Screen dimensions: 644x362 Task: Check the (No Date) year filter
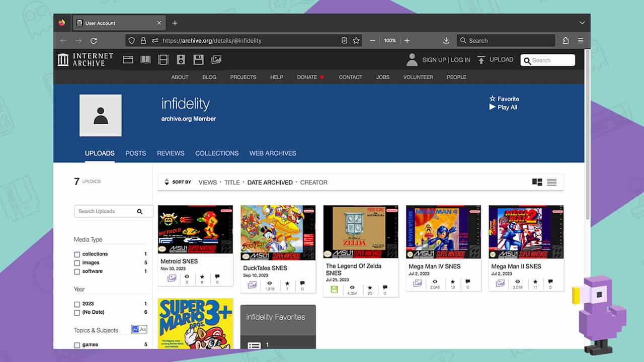coord(77,313)
